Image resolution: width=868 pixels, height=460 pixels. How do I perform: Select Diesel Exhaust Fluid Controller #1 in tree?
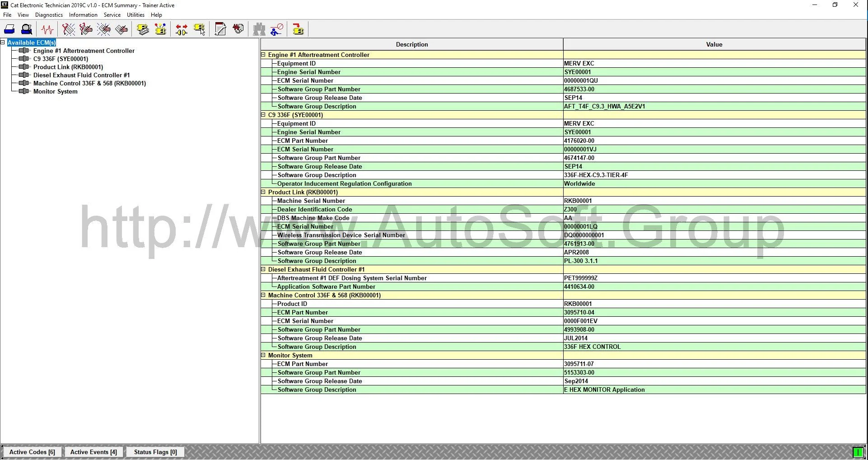coord(81,75)
